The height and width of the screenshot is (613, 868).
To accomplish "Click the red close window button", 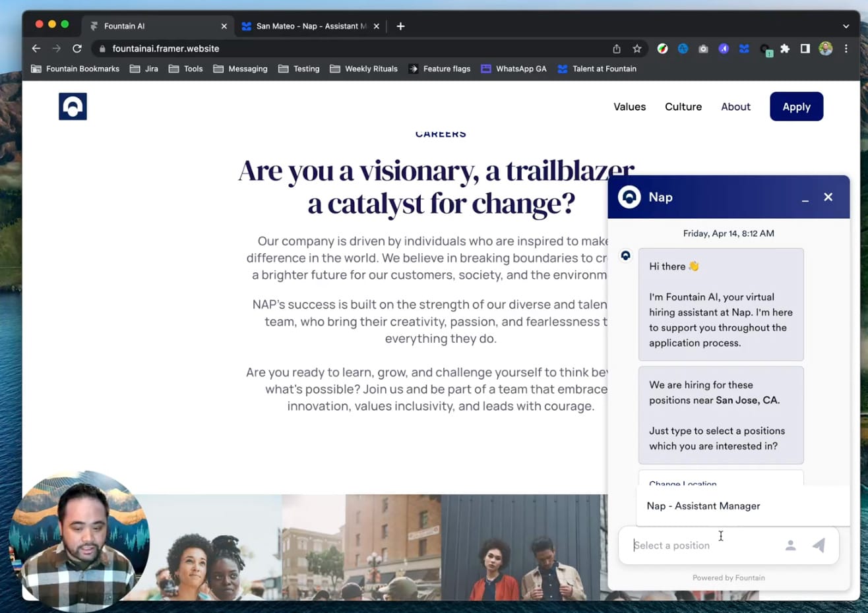I will (39, 24).
